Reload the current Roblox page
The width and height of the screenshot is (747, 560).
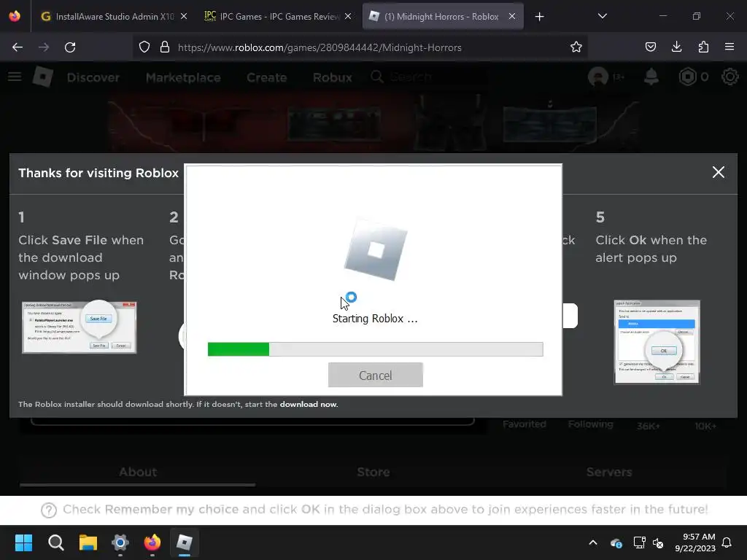[x=70, y=47]
